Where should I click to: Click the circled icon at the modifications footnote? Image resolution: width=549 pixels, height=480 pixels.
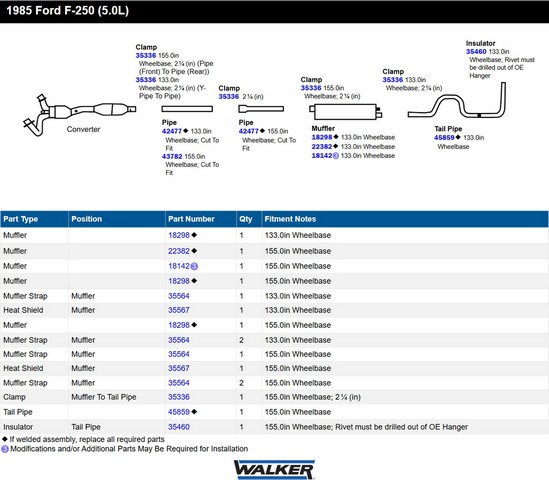click(5, 449)
